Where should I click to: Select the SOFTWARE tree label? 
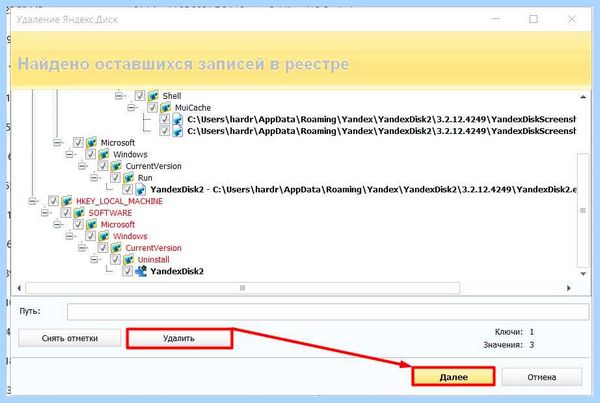pyautogui.click(x=110, y=213)
